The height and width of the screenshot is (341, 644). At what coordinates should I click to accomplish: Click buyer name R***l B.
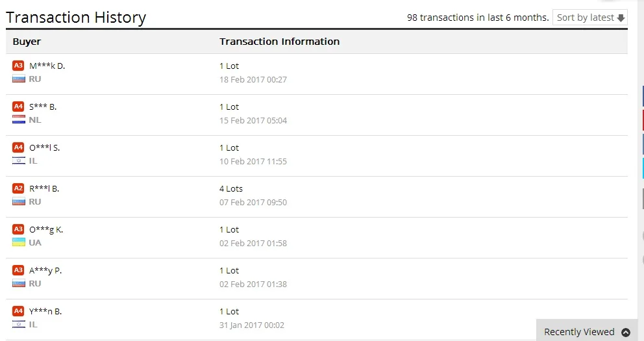pos(45,188)
